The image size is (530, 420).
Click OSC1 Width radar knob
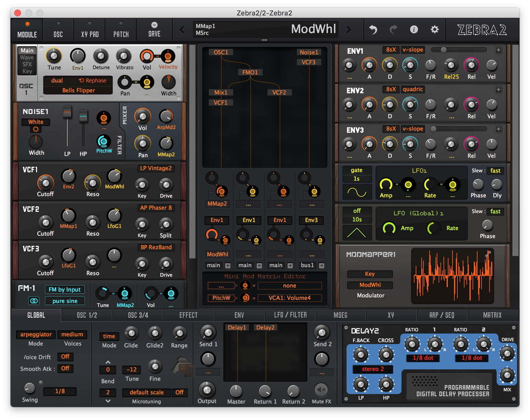pos(169,82)
